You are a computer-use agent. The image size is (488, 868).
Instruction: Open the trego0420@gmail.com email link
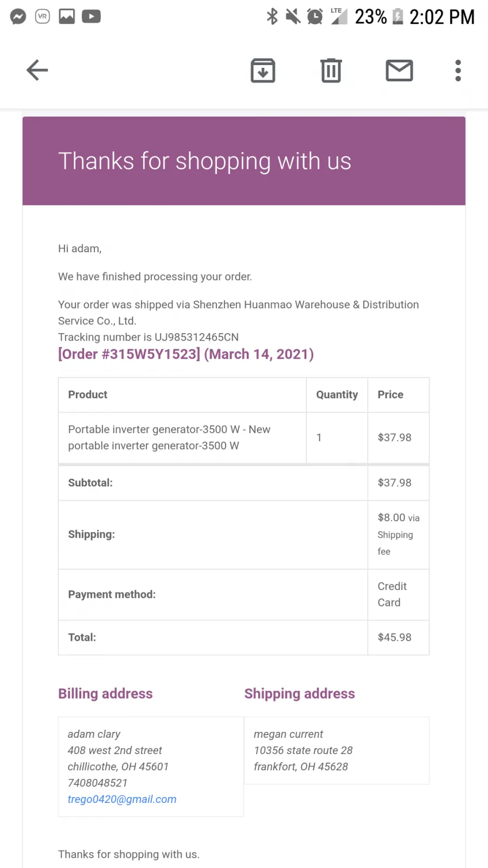pyautogui.click(x=122, y=799)
